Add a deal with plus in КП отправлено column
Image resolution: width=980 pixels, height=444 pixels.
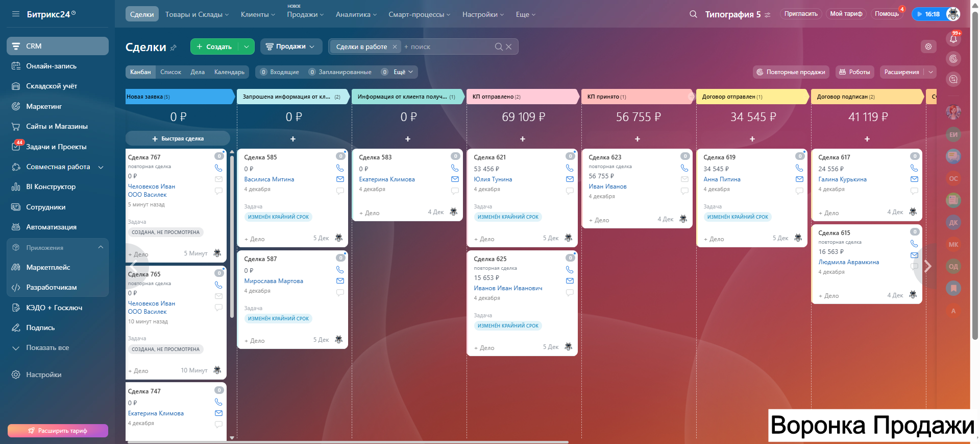(x=523, y=139)
